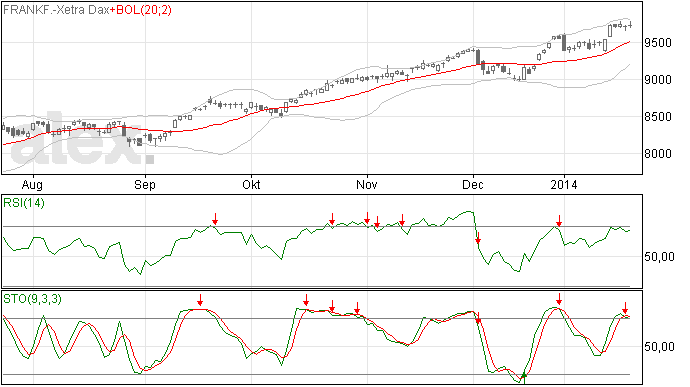Click the STO(9,3,3) stochastic indicator label

click(x=33, y=299)
